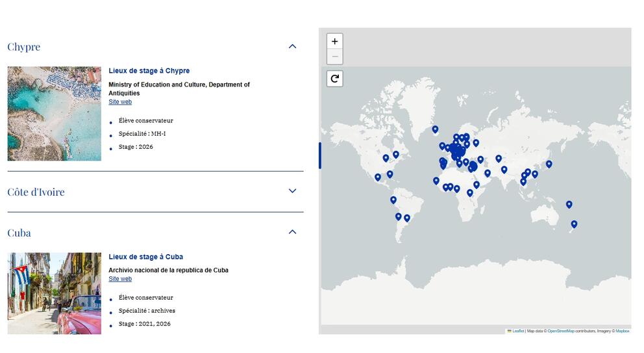644x353 pixels.
Task: Click the Cuba country heading
Action: [x=19, y=233]
